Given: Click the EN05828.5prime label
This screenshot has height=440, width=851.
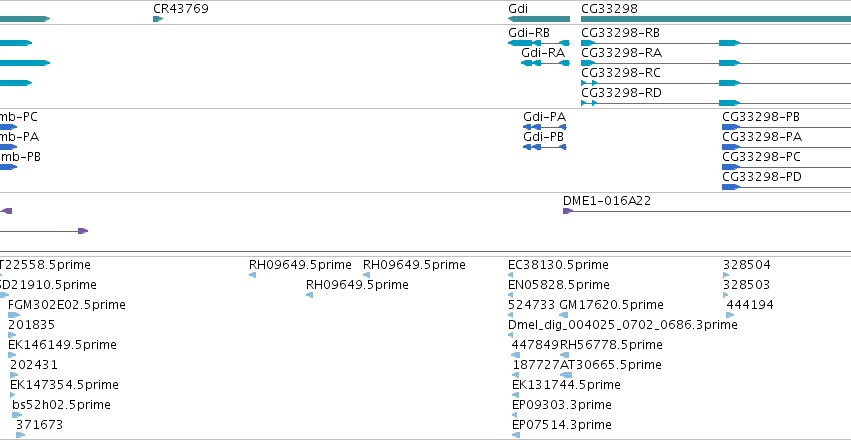Looking at the screenshot, I should click(x=559, y=285).
